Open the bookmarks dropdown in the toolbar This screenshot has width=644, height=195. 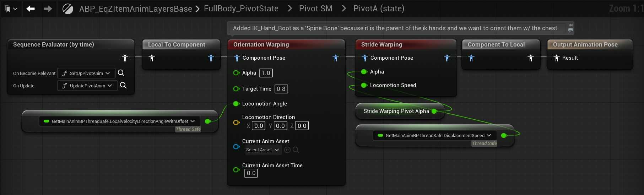(11, 9)
